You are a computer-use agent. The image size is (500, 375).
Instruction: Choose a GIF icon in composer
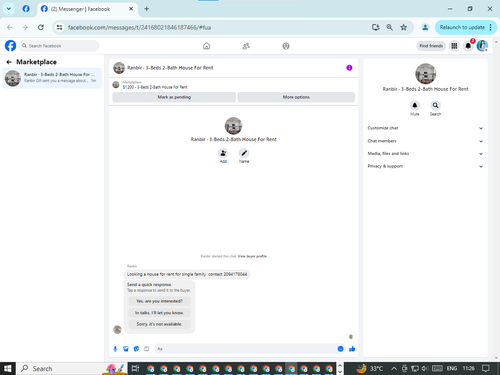tap(146, 349)
